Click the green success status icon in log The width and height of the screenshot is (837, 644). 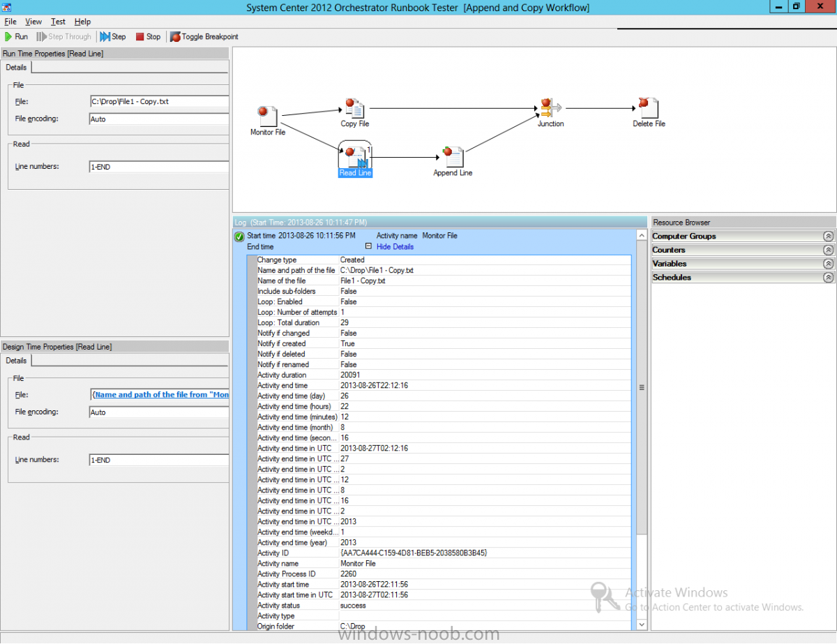[239, 237]
